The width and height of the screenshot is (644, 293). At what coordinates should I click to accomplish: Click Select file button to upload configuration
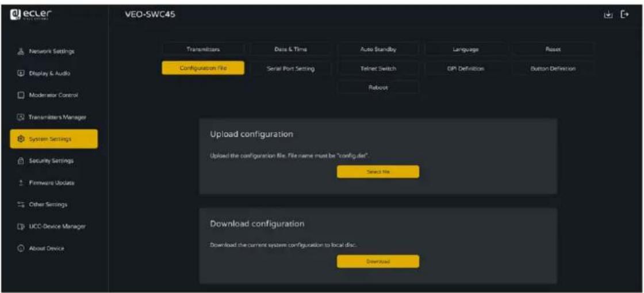pos(378,172)
